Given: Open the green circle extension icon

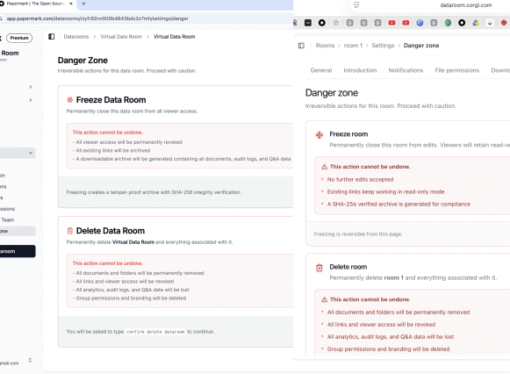Looking at the screenshot, I should pos(448,23).
